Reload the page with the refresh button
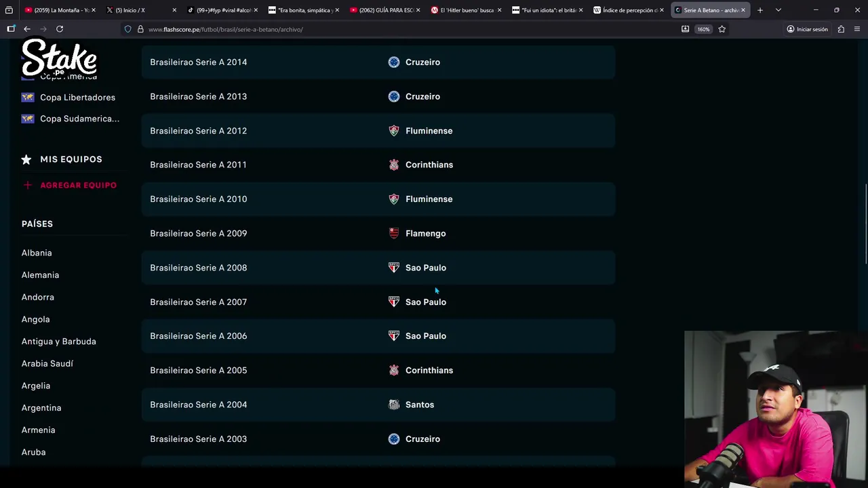The image size is (868, 488). [x=60, y=29]
